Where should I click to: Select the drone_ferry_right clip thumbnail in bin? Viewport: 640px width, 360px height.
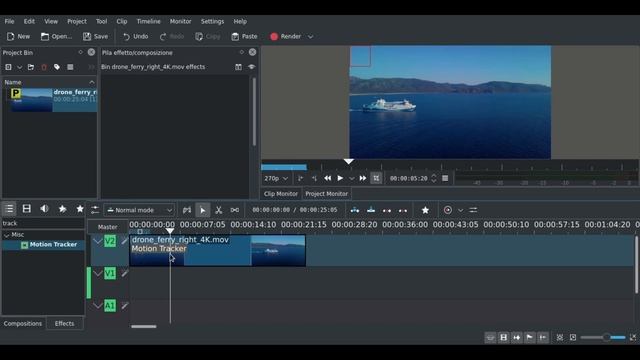(32, 100)
